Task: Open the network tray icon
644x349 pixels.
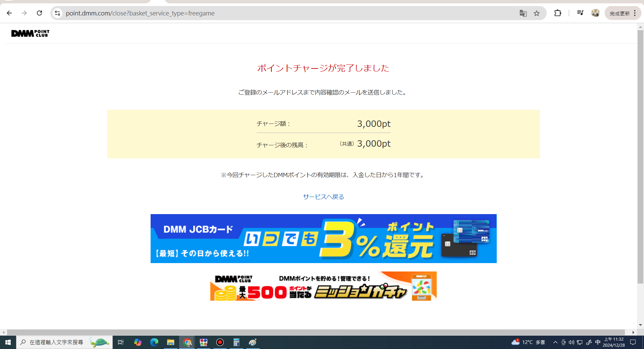Action: click(x=580, y=342)
